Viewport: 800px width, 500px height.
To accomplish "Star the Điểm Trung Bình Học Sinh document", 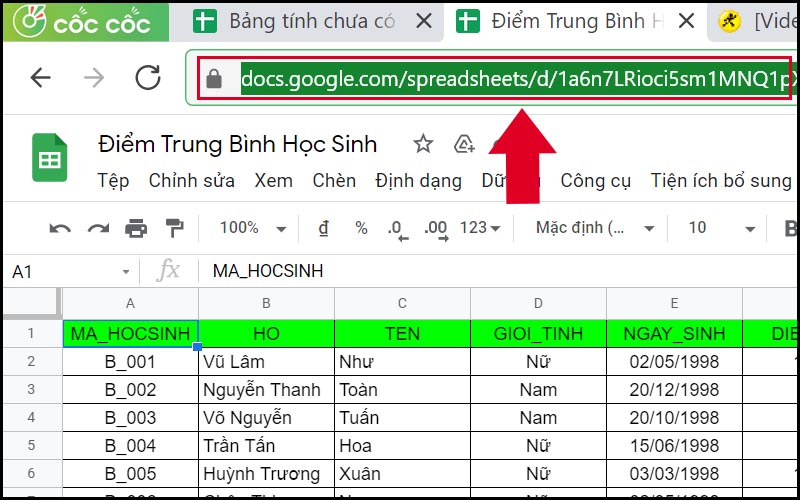I will pyautogui.click(x=423, y=144).
